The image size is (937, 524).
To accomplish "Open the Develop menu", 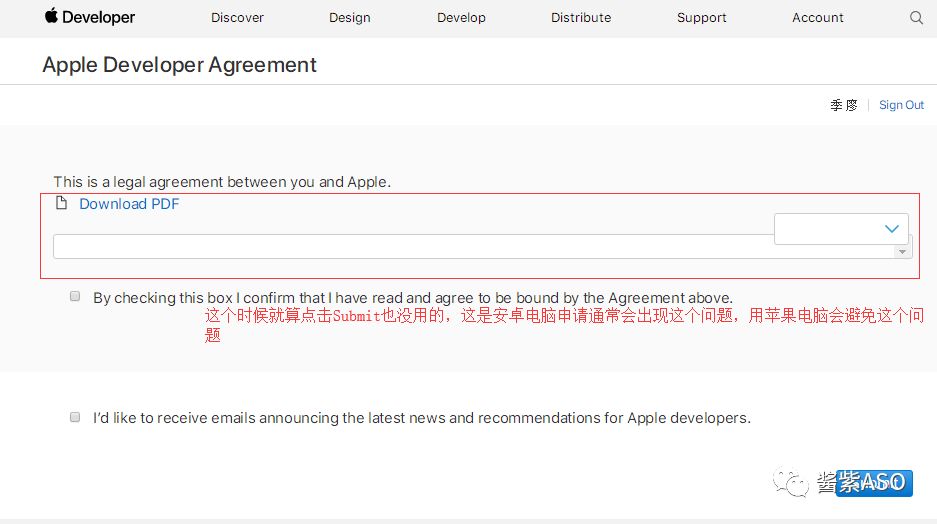I will tap(461, 18).
